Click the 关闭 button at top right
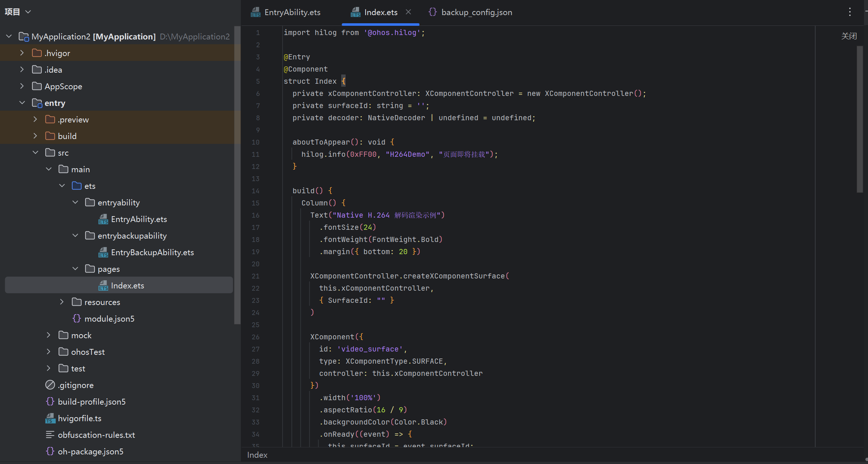The height and width of the screenshot is (464, 868). pyautogui.click(x=849, y=36)
